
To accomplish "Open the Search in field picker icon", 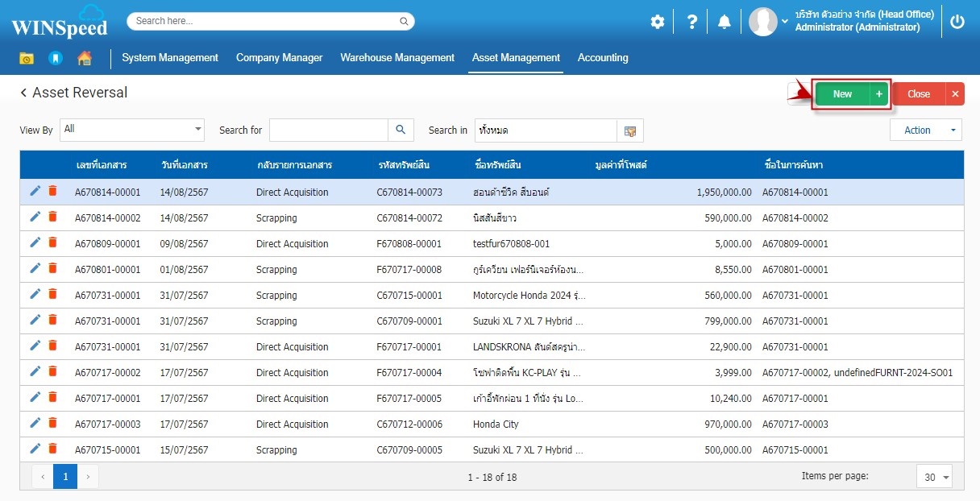I will (630, 130).
